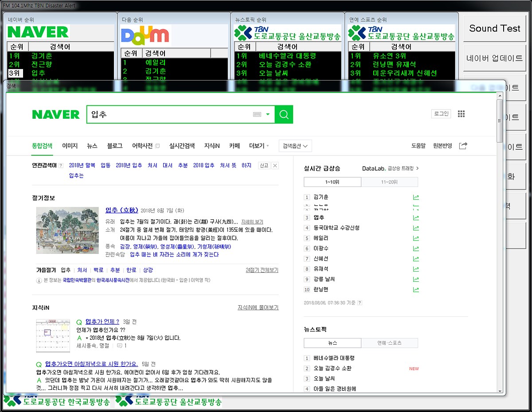This screenshot has width=532, height=412.
Task: Switch to the 지식iN search tab
Action: point(212,146)
